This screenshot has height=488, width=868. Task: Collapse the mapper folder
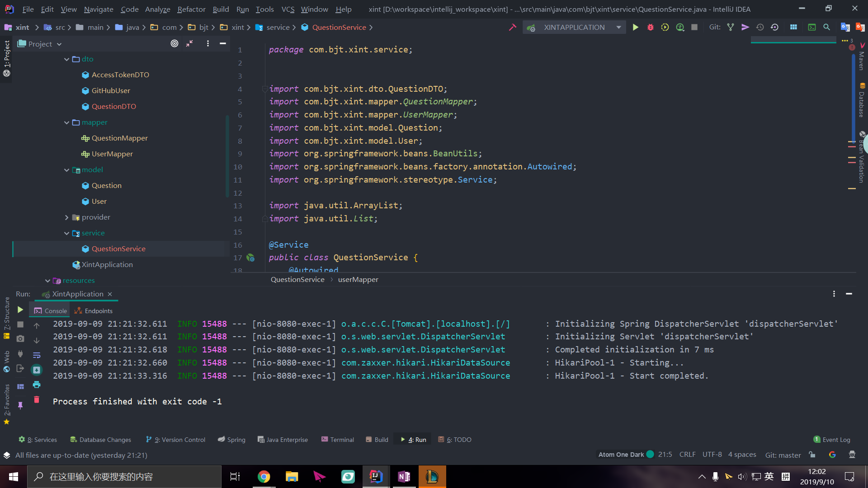point(66,122)
